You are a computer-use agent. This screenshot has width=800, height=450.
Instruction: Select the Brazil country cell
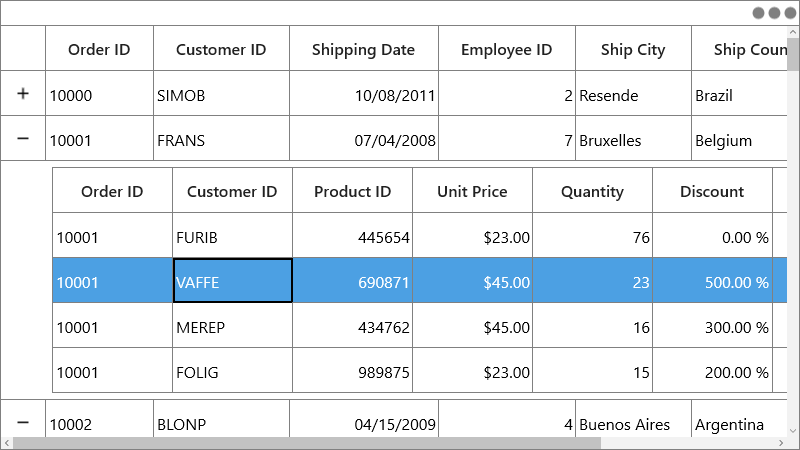(x=739, y=93)
